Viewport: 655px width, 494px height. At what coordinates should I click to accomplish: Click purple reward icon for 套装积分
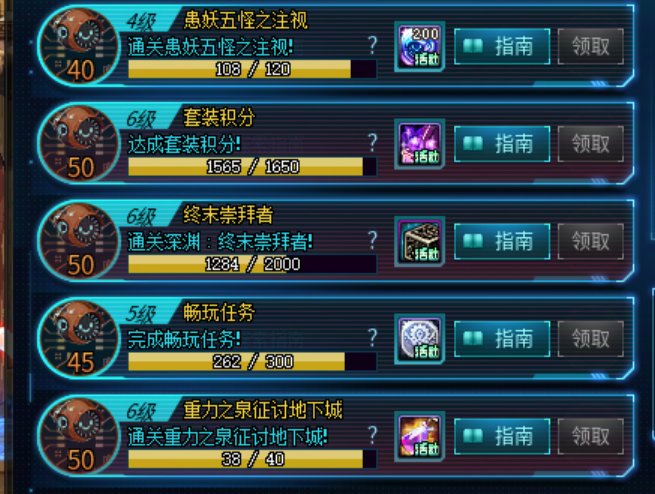click(419, 144)
